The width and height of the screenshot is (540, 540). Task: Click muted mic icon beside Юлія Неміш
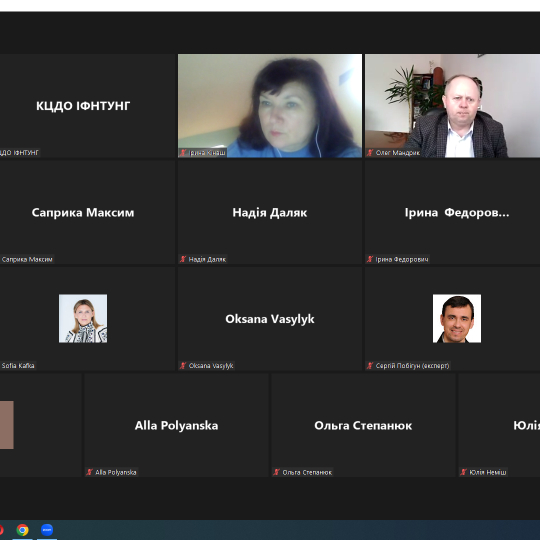click(x=464, y=472)
